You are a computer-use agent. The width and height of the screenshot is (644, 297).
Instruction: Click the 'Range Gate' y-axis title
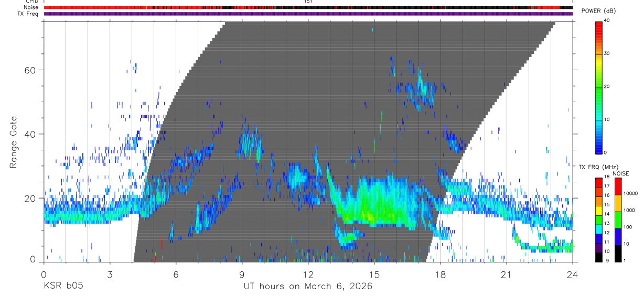14,142
